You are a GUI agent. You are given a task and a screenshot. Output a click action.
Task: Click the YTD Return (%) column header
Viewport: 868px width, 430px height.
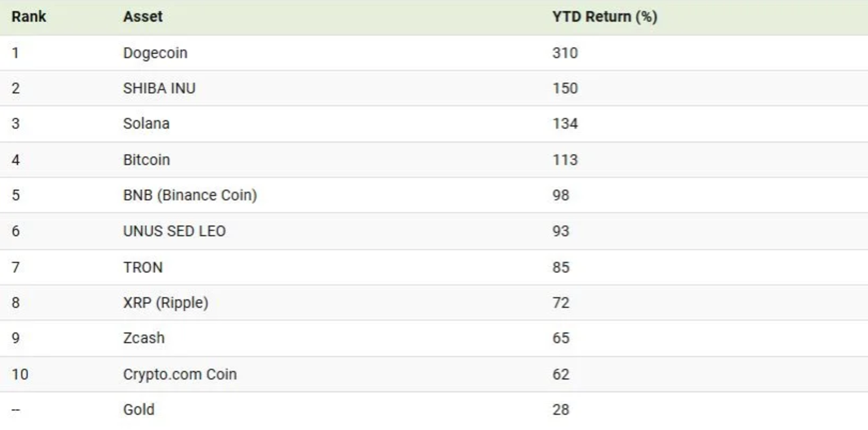605,17
